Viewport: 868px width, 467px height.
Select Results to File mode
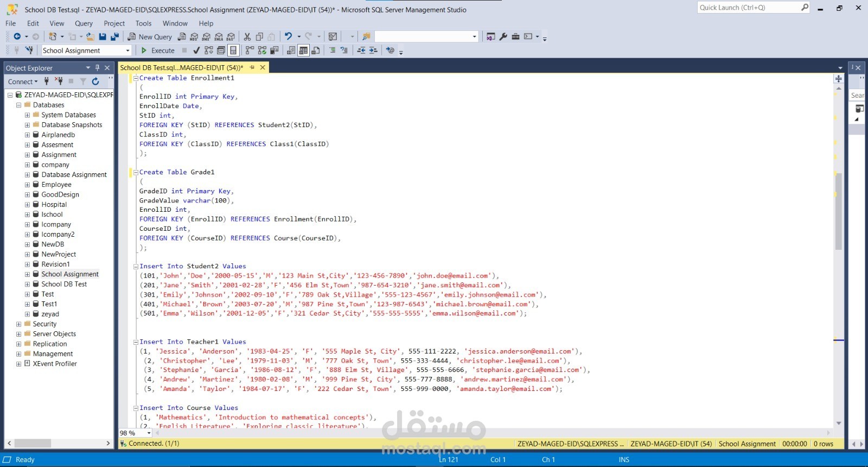click(316, 51)
